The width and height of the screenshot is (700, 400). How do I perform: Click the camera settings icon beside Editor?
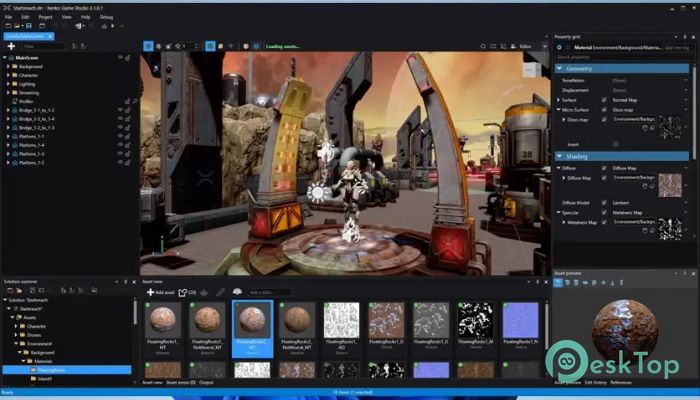tap(513, 46)
